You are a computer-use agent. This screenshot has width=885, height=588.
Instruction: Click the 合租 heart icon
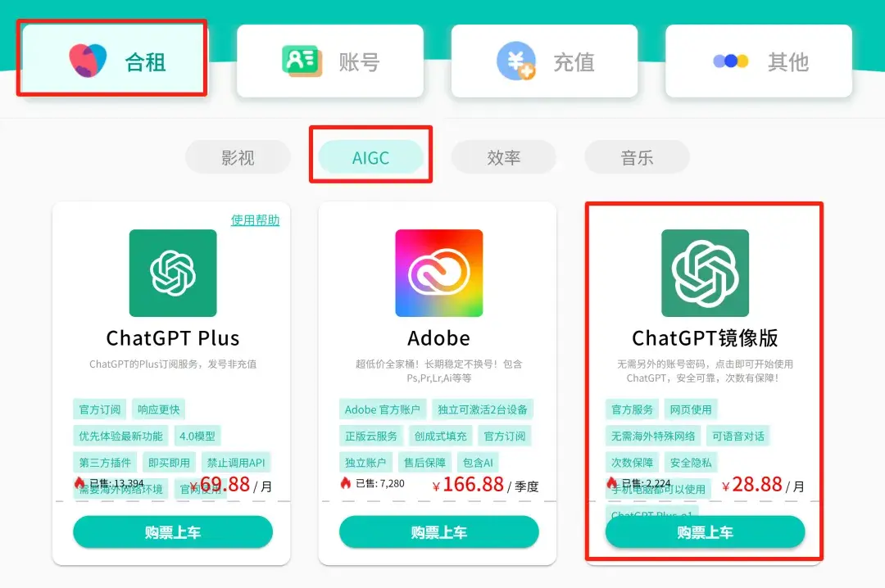point(88,61)
